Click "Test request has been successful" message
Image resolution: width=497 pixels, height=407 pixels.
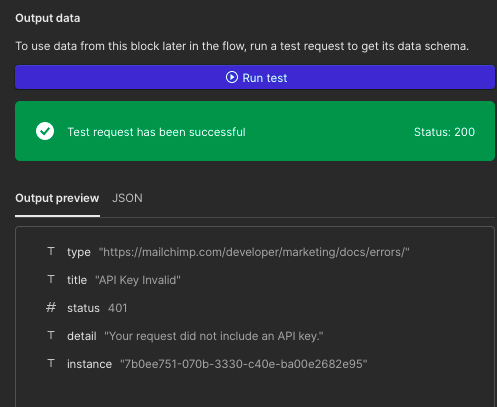tap(156, 132)
